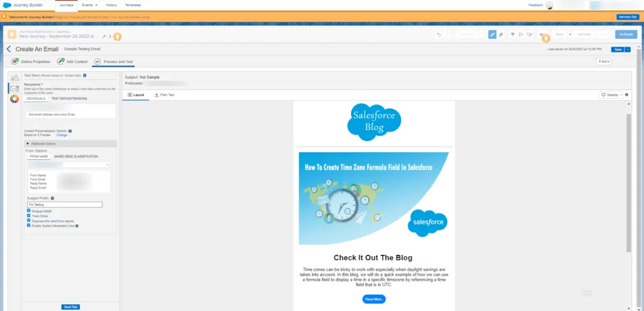Switch to Test Data Extensions tab
Image resolution: width=644 pixels, height=311 pixels.
point(69,99)
